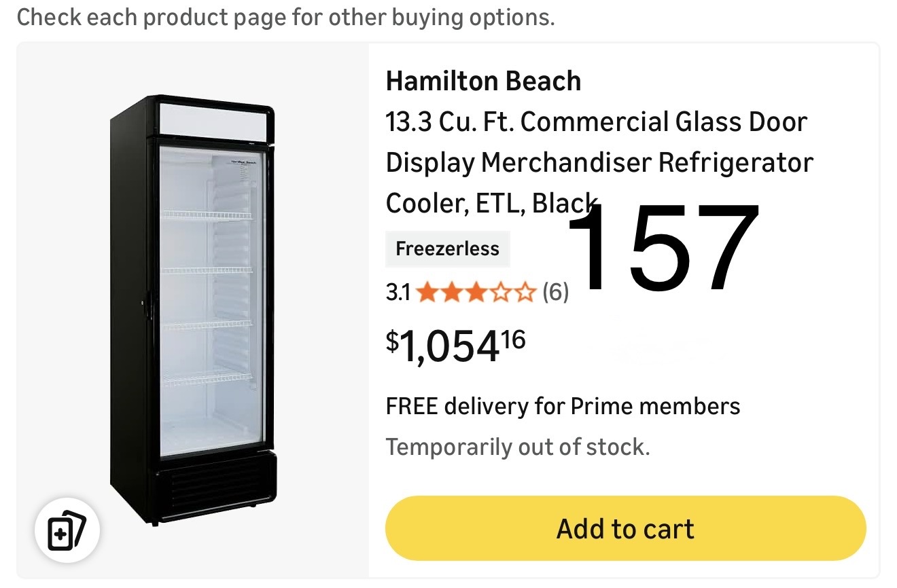Click the third orange star
This screenshot has height=588, width=897.
pos(476,293)
